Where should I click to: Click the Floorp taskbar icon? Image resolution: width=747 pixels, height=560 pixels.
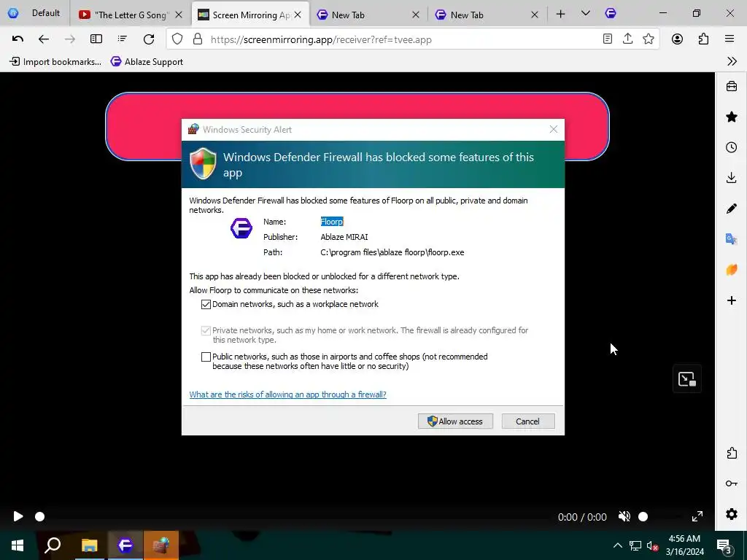point(125,545)
